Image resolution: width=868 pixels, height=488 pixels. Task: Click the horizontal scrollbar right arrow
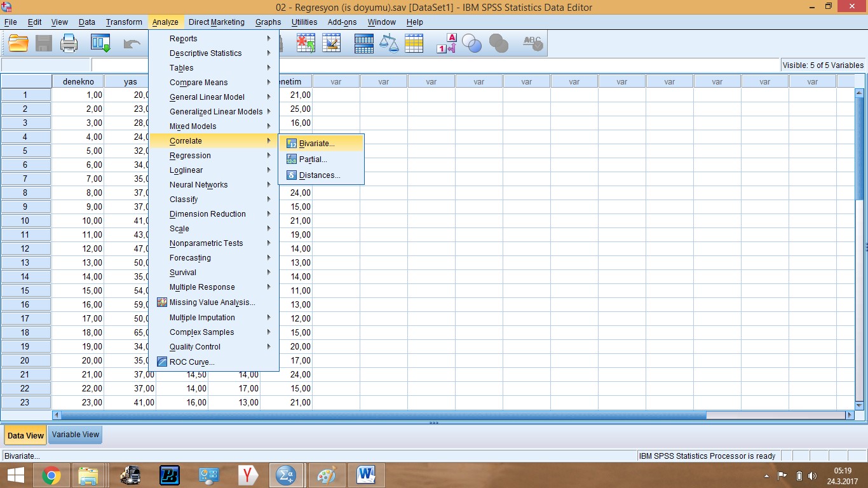click(x=850, y=415)
